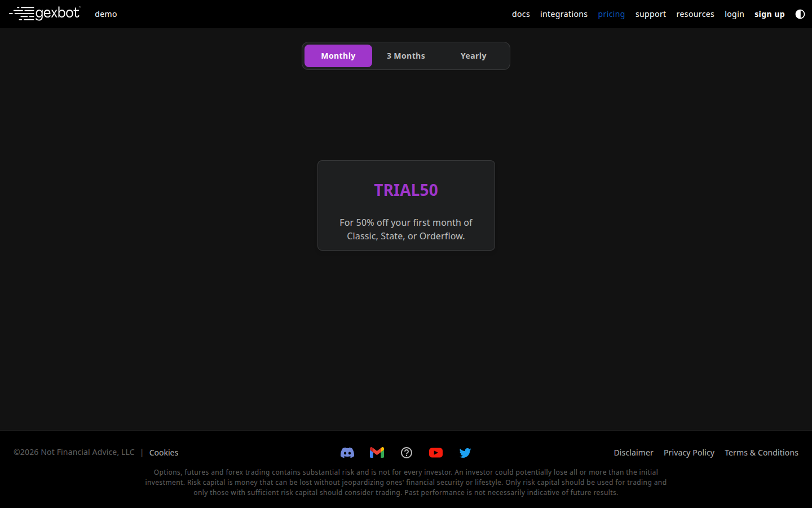Open the demo link

[106, 14]
